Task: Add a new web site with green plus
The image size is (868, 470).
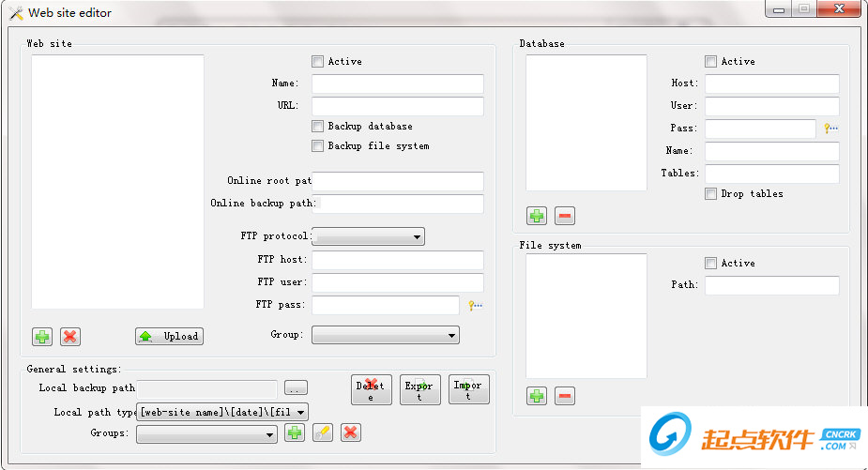Action: [x=42, y=336]
